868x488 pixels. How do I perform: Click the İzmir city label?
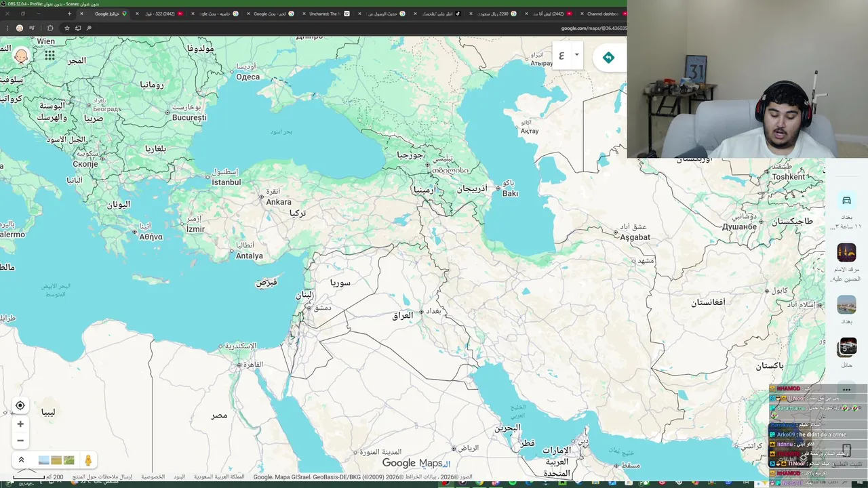point(195,229)
